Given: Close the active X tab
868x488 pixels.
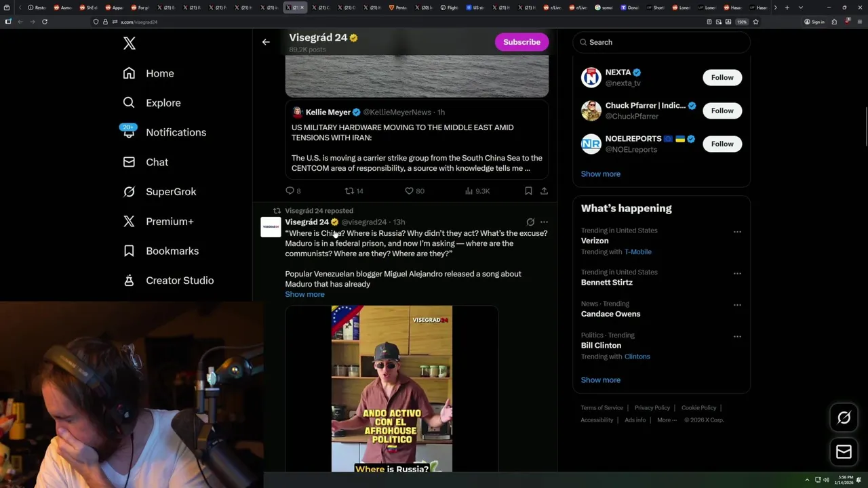Looking at the screenshot, I should click(302, 7).
